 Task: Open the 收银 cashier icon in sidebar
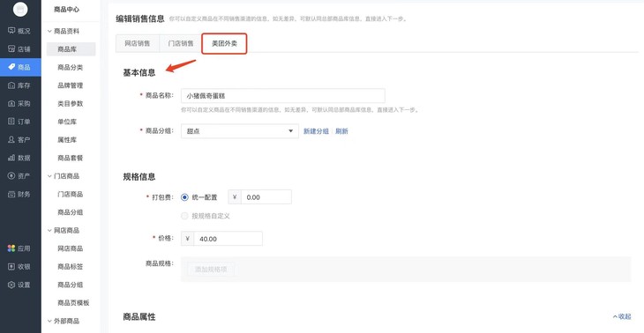pos(11,267)
